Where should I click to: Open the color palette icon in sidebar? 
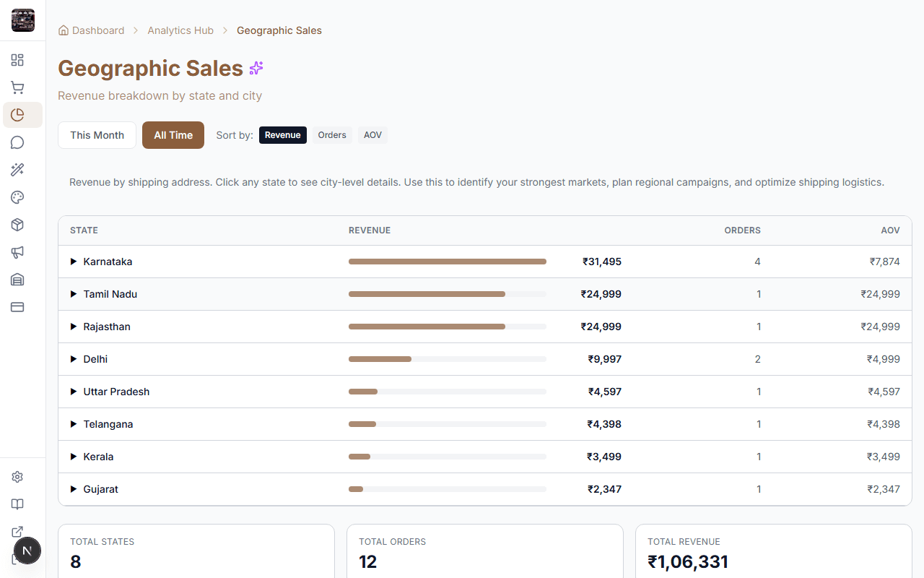(17, 197)
